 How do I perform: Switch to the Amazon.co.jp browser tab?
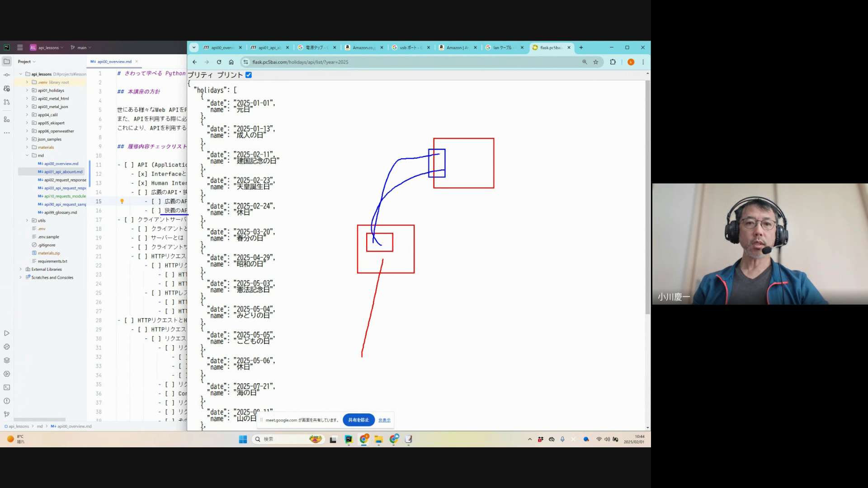point(362,47)
